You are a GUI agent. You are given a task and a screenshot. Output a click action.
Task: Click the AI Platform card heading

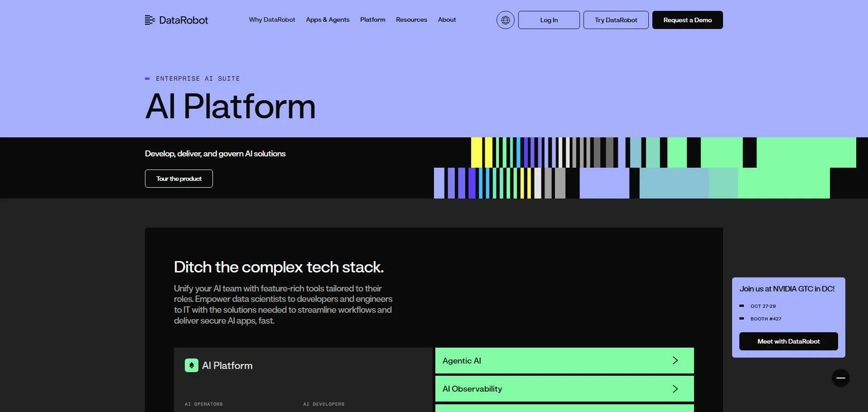(x=227, y=366)
